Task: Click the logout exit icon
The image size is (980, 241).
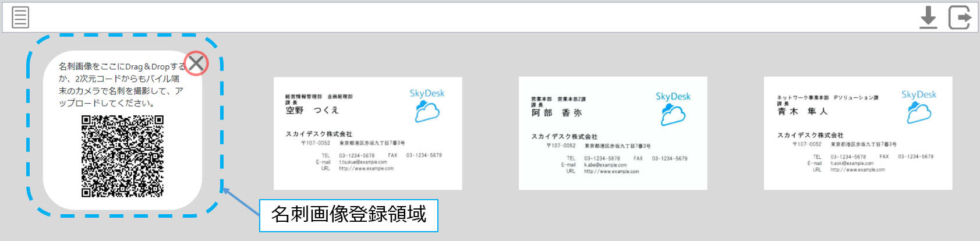Action: [x=960, y=17]
